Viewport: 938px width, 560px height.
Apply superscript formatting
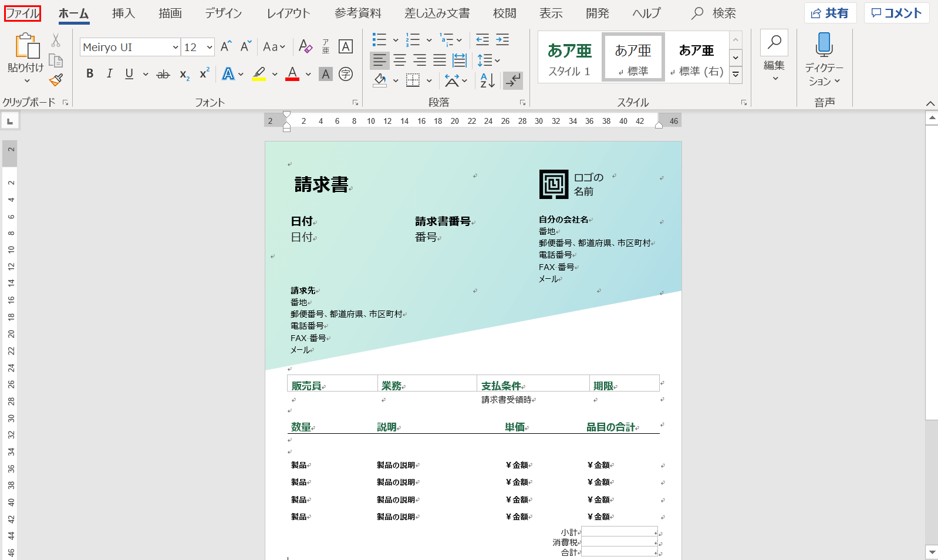point(204,73)
